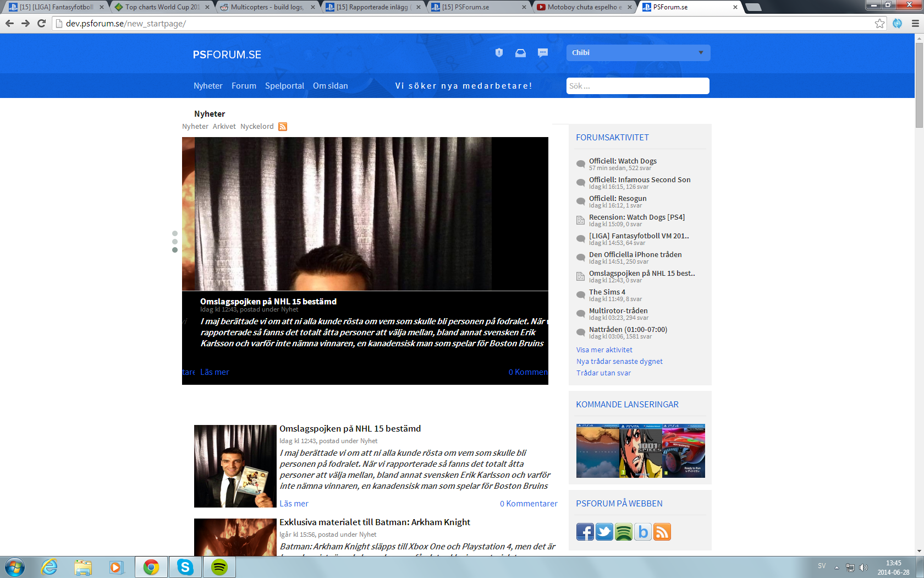Open Windows Media Player in taskbar
This screenshot has height=578, width=924.
116,567
